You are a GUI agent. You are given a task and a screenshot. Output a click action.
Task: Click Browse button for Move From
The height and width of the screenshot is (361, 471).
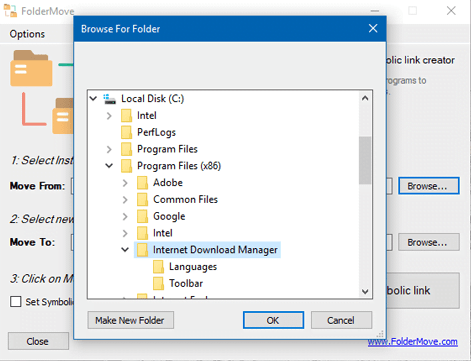point(429,186)
